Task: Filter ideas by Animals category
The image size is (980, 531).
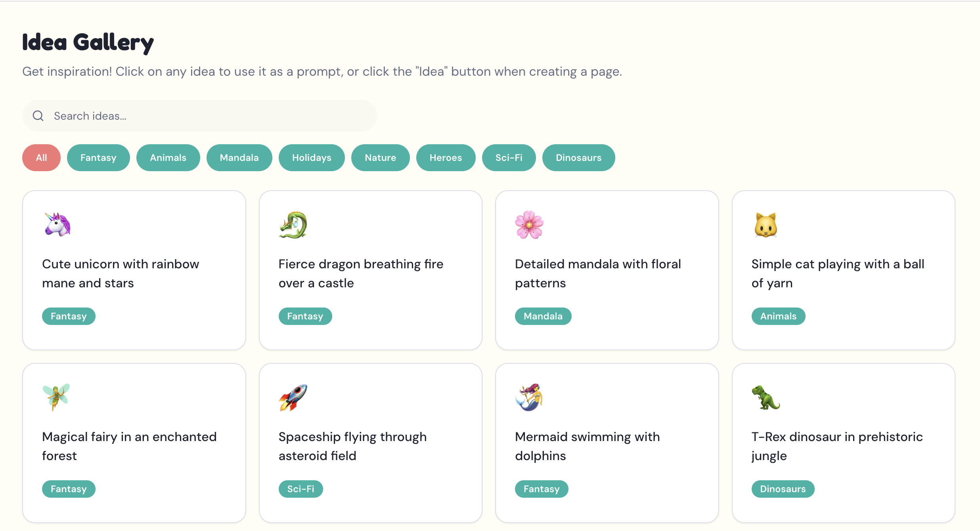Action: pyautogui.click(x=168, y=158)
